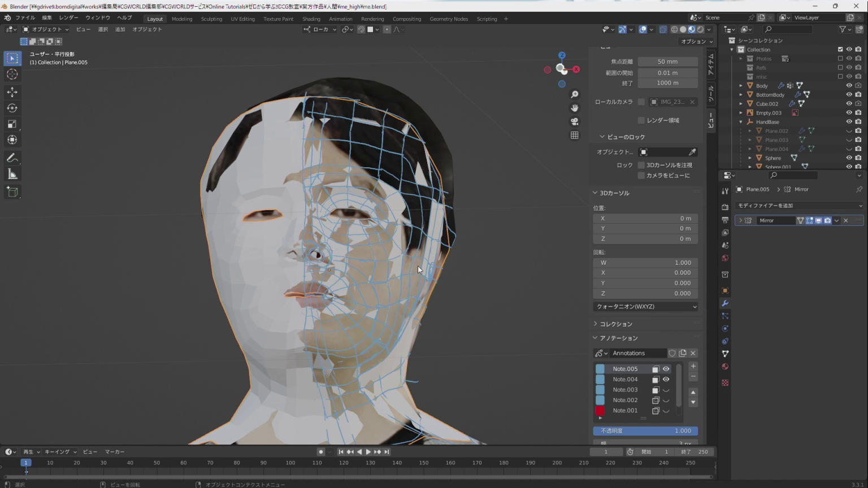Viewport: 868px width, 488px height.
Task: Activate the Annotate tool
Action: pyautogui.click(x=12, y=158)
